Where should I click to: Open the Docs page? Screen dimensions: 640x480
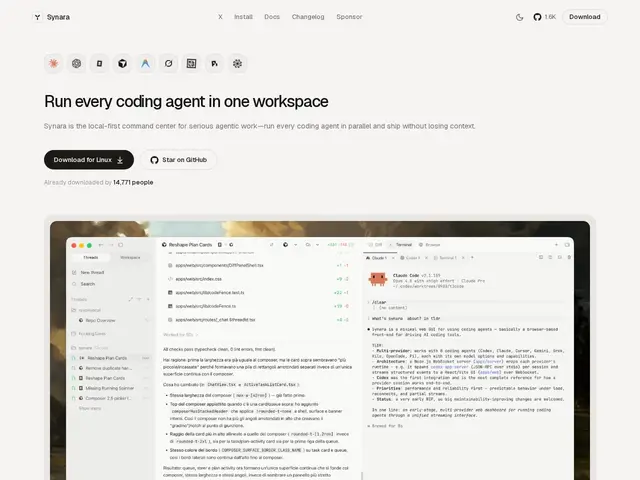point(272,17)
